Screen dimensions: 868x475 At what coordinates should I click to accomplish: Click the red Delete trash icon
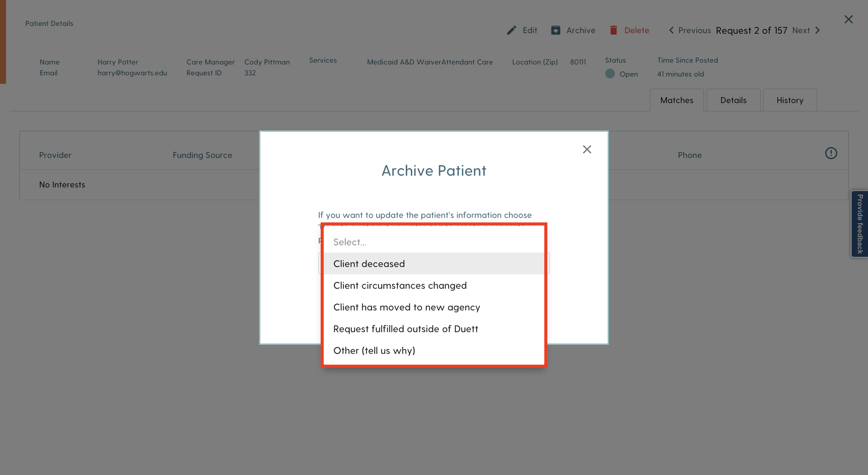[614, 30]
